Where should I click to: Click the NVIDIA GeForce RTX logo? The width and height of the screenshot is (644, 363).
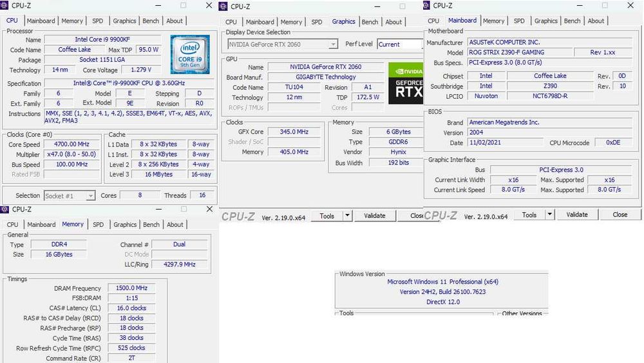(405, 83)
